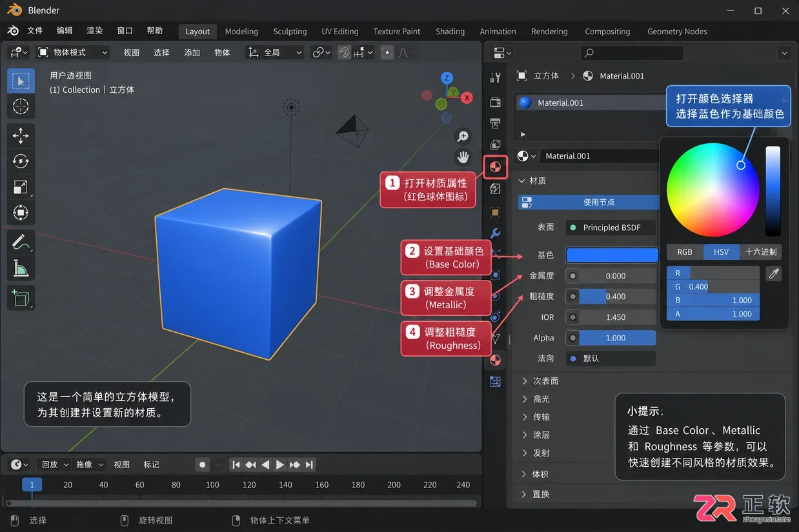Toggle snapping magnet in viewport header
This screenshot has height=532, width=799.
pos(344,52)
